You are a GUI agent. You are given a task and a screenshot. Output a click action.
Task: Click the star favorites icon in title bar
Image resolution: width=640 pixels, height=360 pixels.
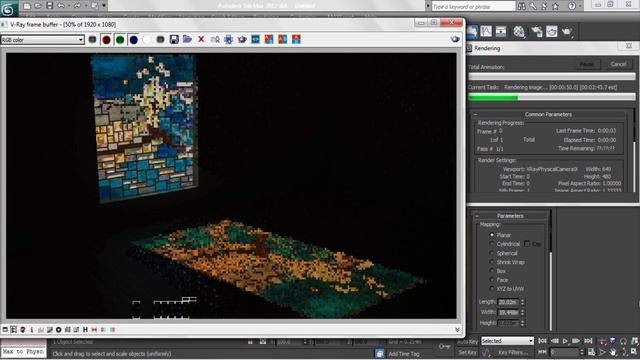coord(556,6)
